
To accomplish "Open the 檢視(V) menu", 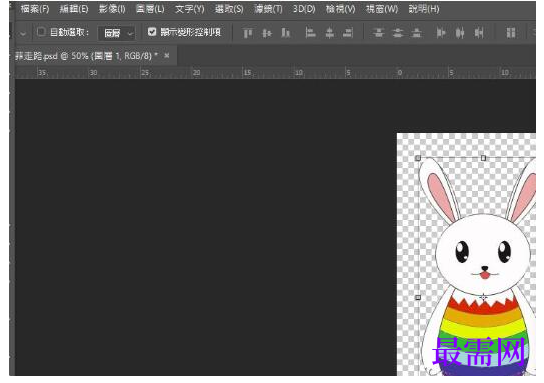I will (x=340, y=9).
